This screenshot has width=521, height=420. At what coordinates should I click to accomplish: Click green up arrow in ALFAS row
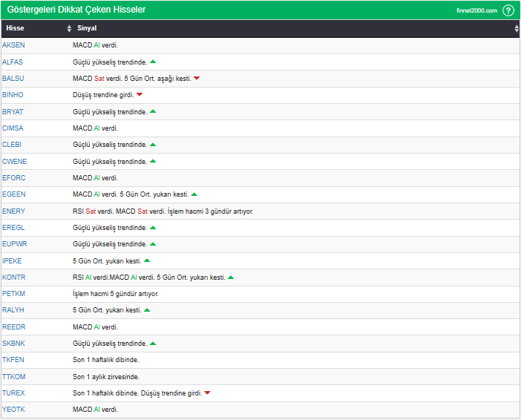point(153,62)
